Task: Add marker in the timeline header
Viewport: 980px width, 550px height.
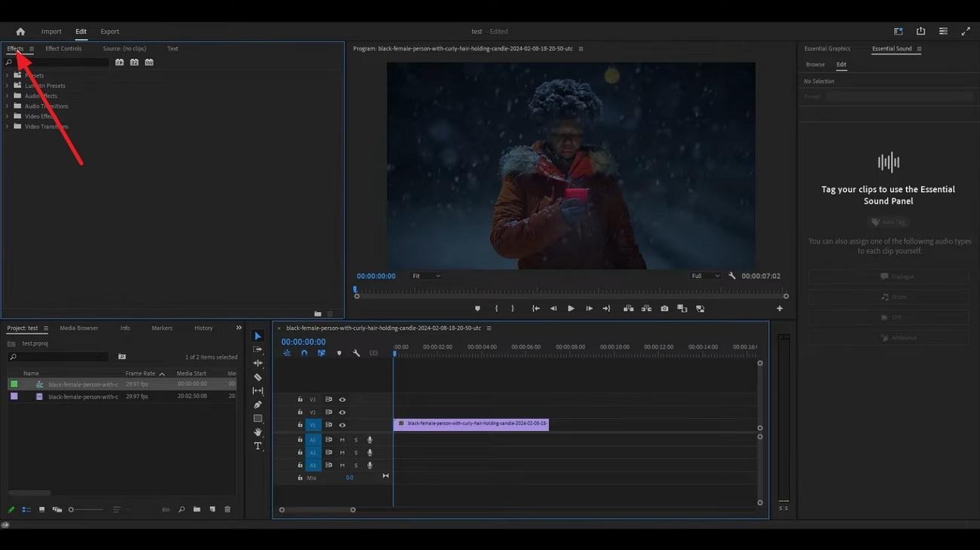Action: click(338, 353)
